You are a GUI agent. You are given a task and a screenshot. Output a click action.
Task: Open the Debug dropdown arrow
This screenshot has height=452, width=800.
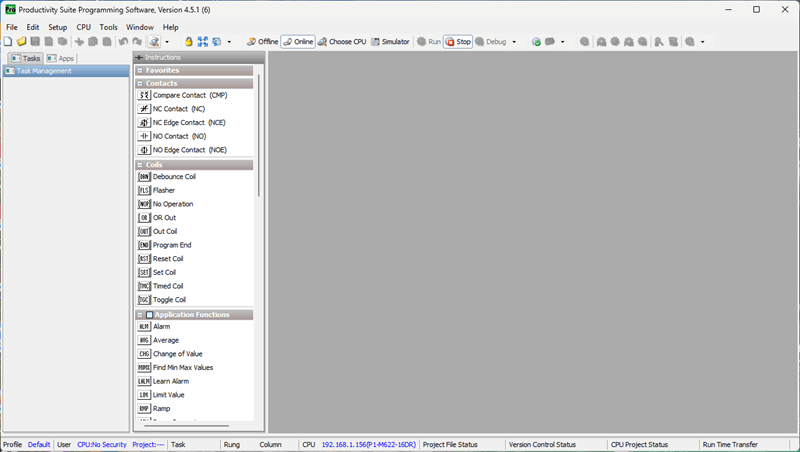tap(514, 42)
